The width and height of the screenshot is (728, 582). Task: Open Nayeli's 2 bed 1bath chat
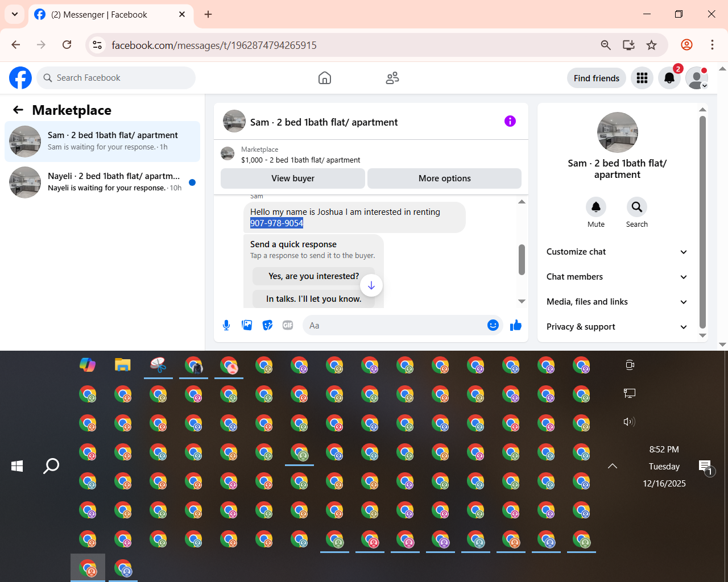click(102, 182)
